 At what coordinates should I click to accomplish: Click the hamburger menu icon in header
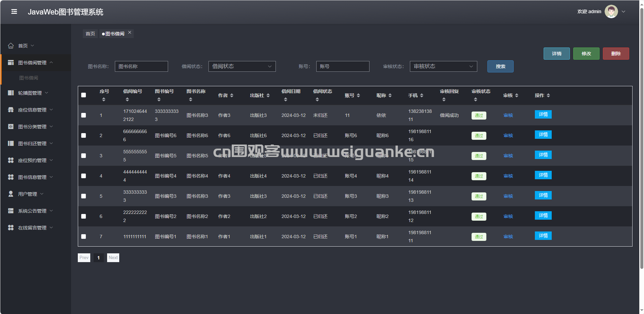pos(14,12)
